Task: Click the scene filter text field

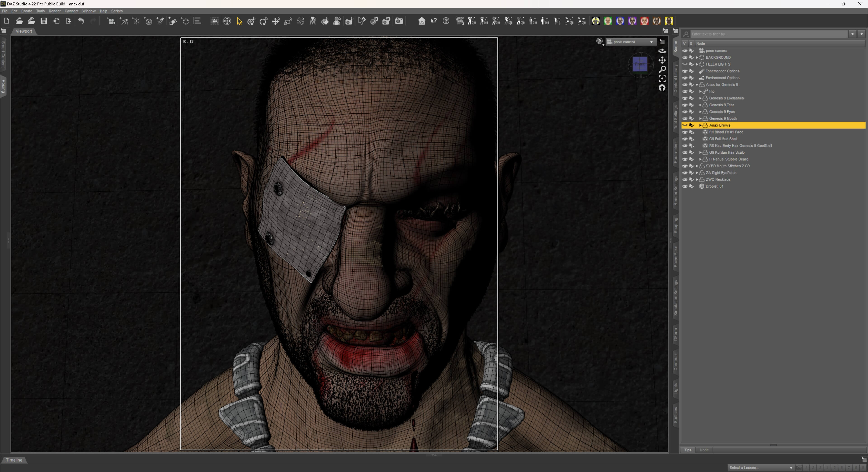Action: [769, 34]
